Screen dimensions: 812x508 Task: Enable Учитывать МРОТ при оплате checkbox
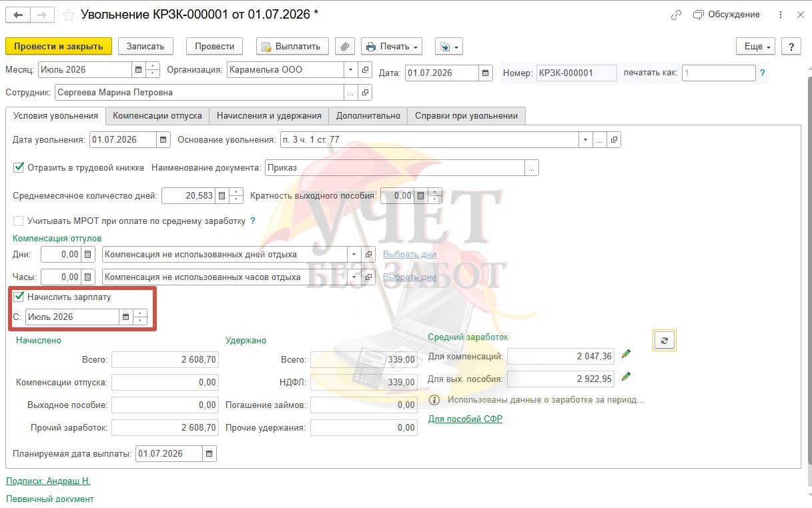(19, 221)
